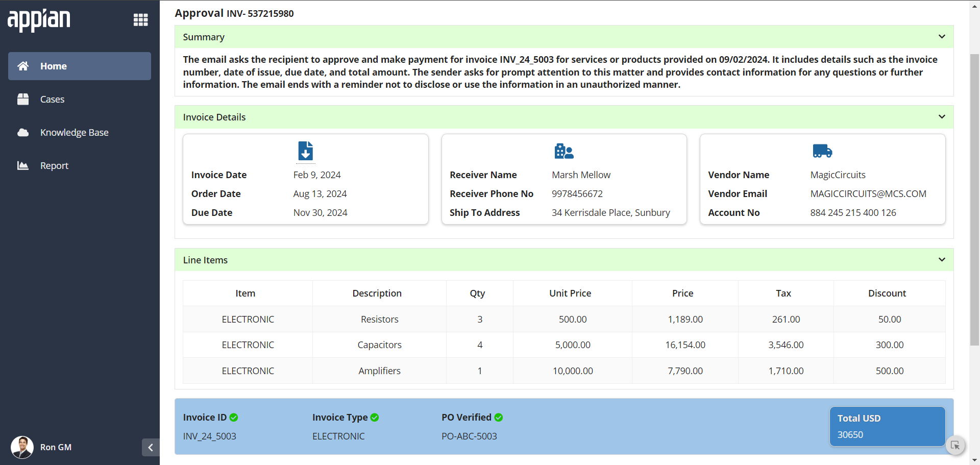Collapse the Line Items section
This screenshot has height=465, width=980.
pyautogui.click(x=942, y=260)
